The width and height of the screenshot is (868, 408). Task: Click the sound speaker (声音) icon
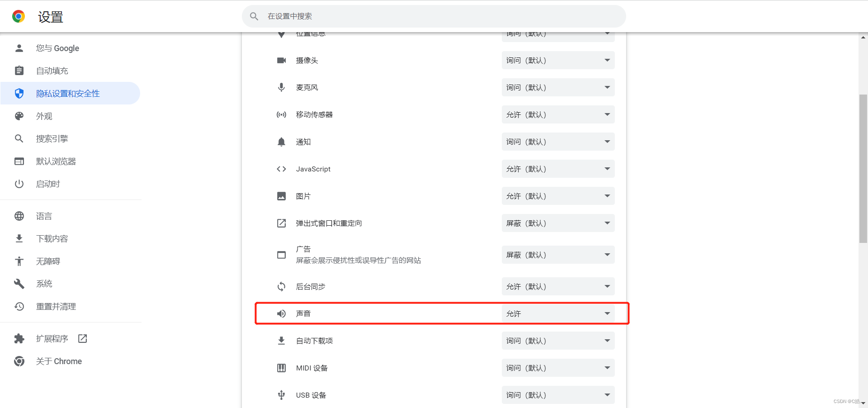click(281, 313)
